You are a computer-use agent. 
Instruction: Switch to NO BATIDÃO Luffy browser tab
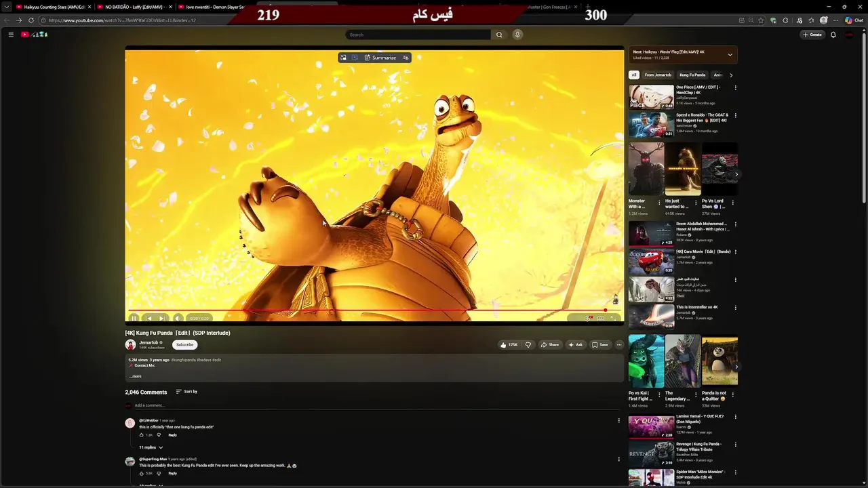[133, 7]
